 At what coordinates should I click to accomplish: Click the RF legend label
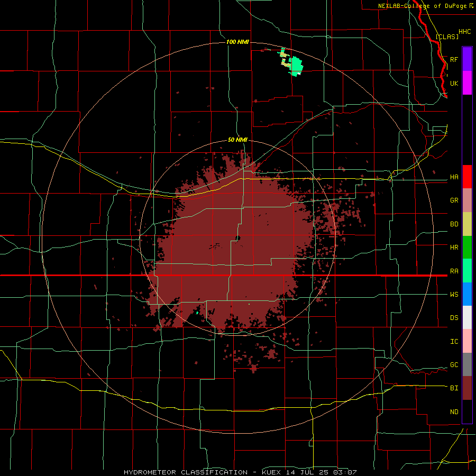click(x=454, y=59)
